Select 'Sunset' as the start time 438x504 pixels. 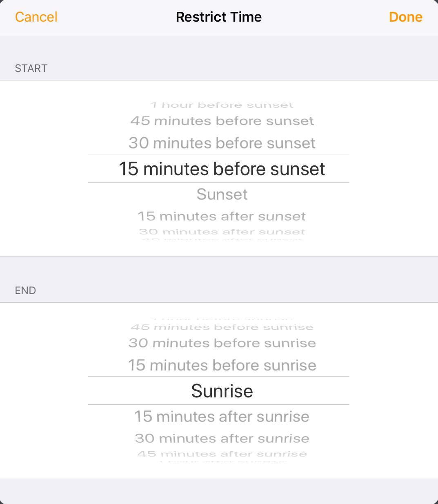[222, 194]
